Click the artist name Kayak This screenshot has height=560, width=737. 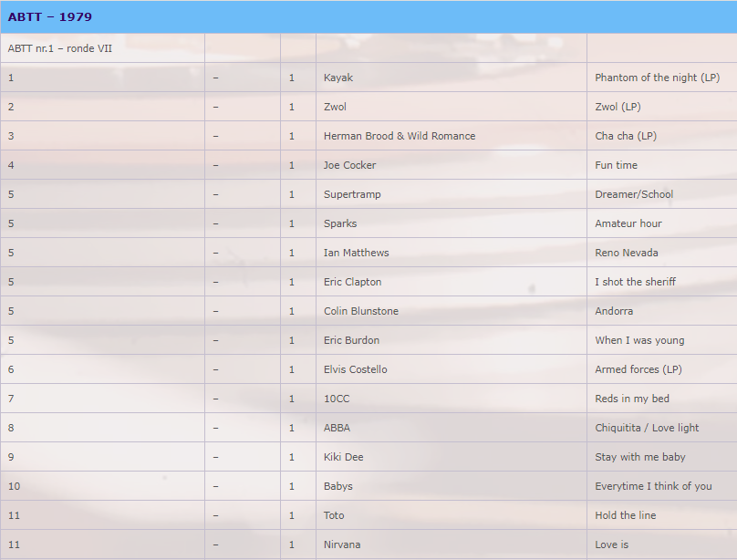click(x=338, y=78)
